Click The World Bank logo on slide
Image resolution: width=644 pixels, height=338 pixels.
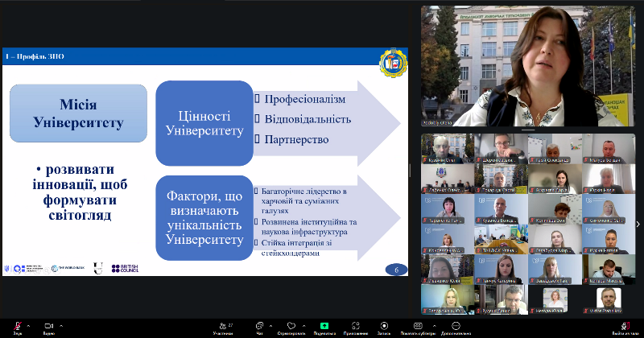[x=68, y=268]
